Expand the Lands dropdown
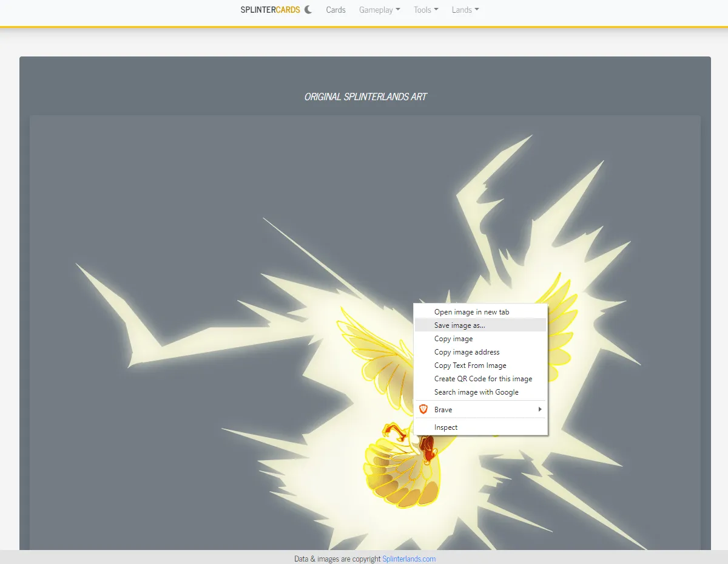The height and width of the screenshot is (564, 728). point(465,10)
